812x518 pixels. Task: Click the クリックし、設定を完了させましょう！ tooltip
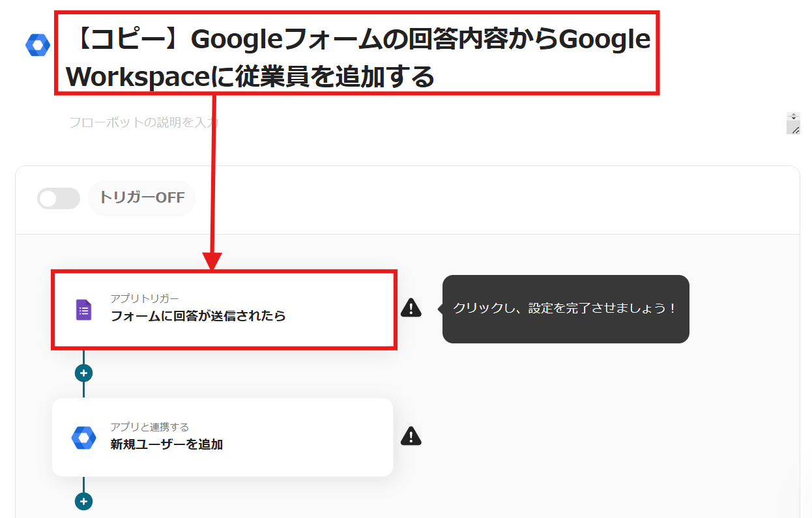click(566, 309)
